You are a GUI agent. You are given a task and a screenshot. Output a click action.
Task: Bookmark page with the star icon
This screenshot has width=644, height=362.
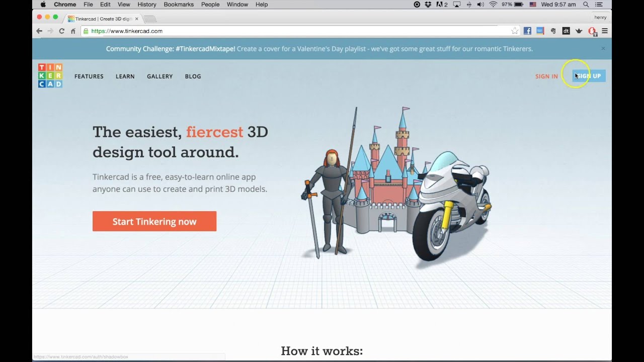tap(515, 31)
